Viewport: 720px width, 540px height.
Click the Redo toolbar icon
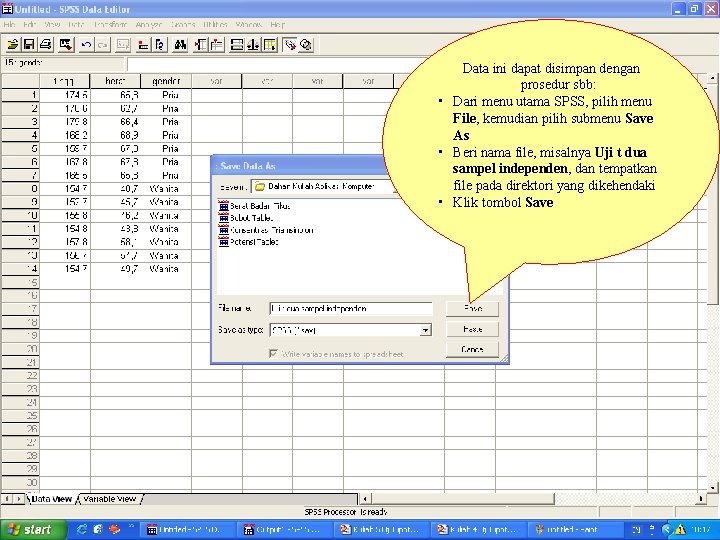click(102, 45)
